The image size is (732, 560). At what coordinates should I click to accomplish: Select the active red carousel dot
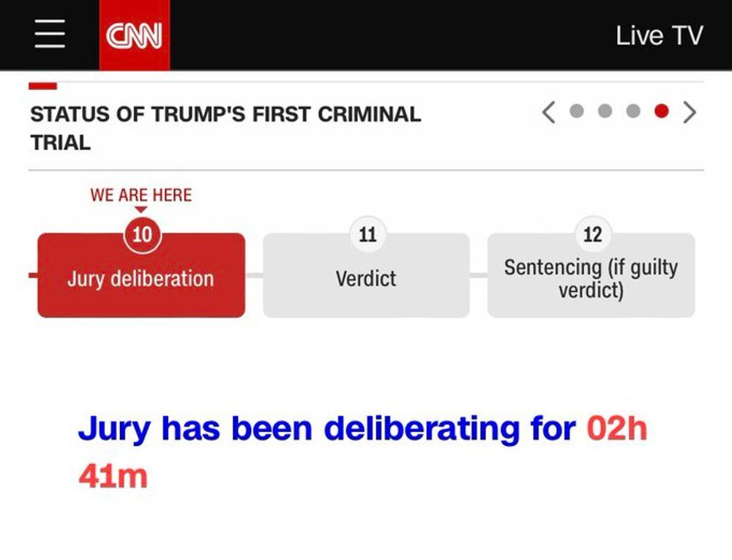click(662, 111)
